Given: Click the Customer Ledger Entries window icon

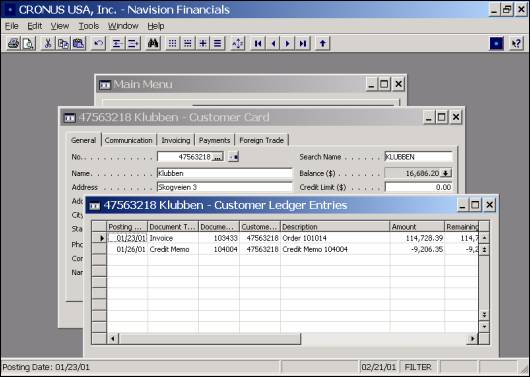Looking at the screenshot, I should coord(94,205).
